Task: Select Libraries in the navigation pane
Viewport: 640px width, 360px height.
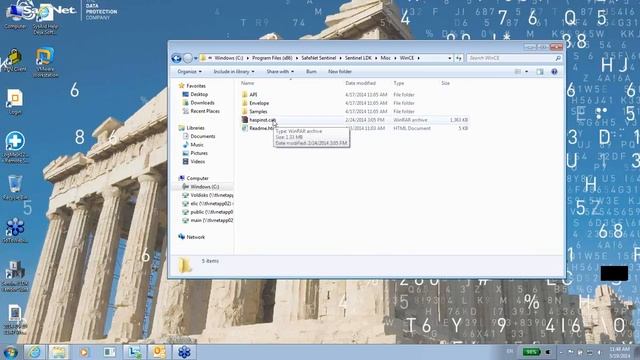Action: tap(195, 128)
